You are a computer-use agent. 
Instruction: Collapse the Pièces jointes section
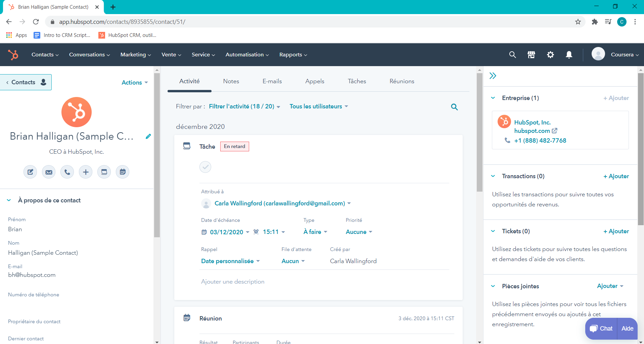point(493,286)
